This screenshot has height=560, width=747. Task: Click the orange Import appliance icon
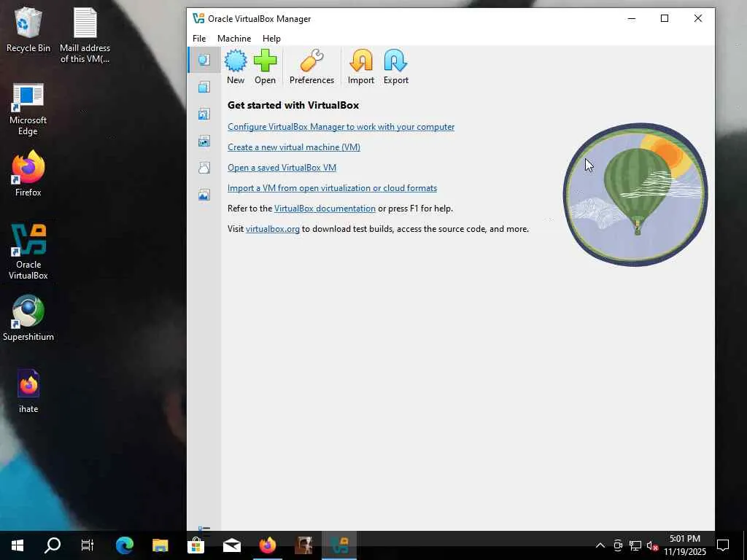pyautogui.click(x=360, y=66)
